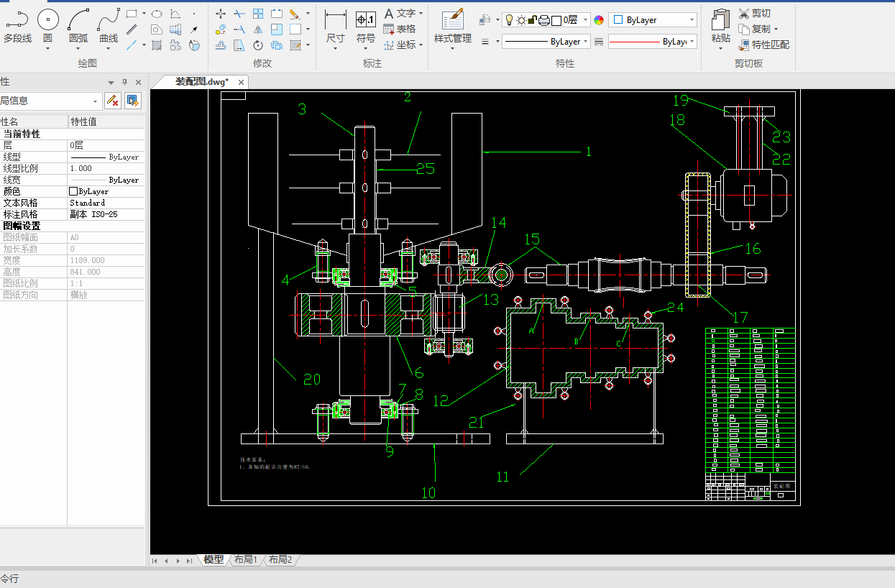Click the color wheel icon in ribbon
The height and width of the screenshot is (588, 895).
pos(599,20)
